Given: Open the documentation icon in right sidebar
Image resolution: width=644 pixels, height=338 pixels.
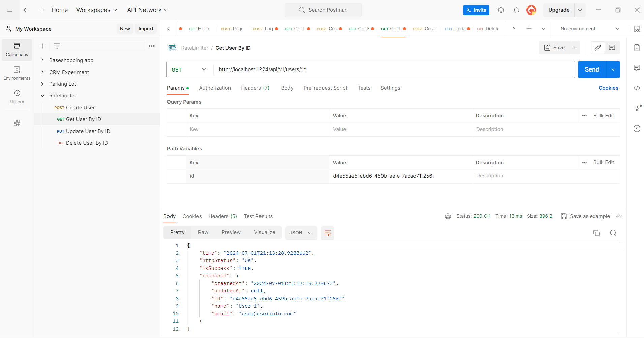Looking at the screenshot, I should 637,48.
